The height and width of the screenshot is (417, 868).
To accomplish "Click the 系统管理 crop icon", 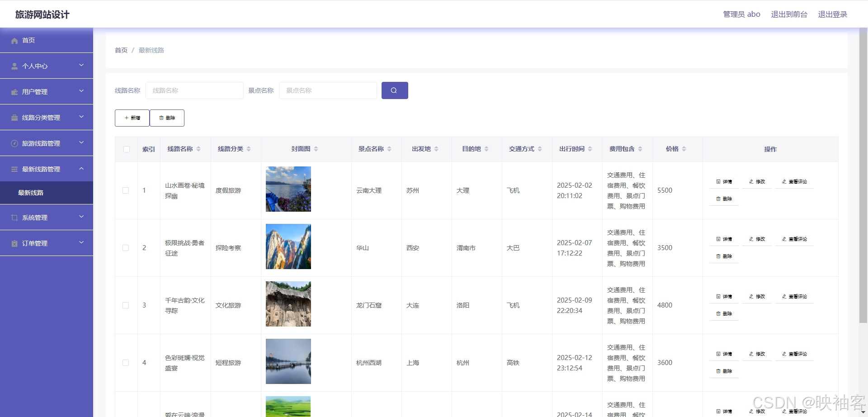I will (14, 218).
